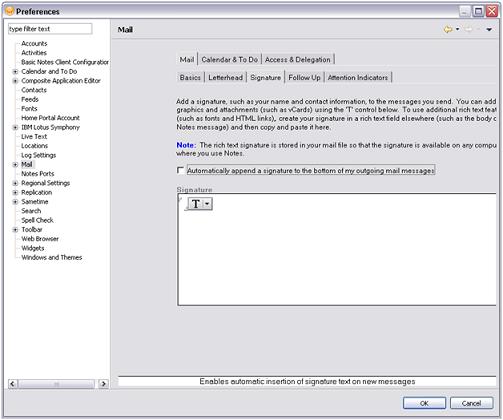Click the sidebar scroll right arrow
The height and width of the screenshot is (420, 503).
click(x=103, y=384)
